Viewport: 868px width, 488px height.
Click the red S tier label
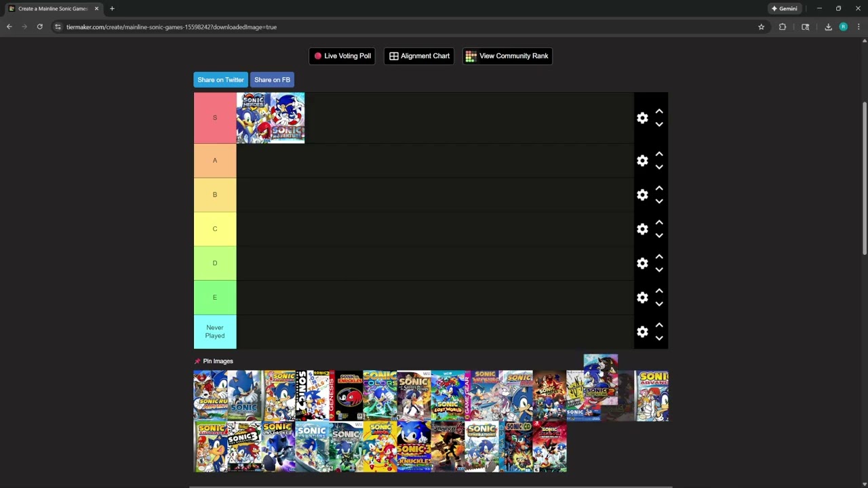pyautogui.click(x=215, y=118)
